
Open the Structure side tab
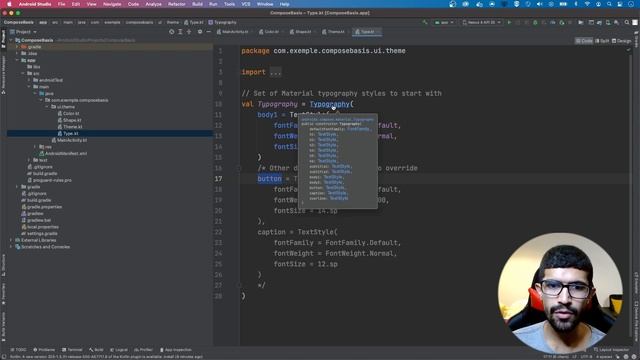3,265
